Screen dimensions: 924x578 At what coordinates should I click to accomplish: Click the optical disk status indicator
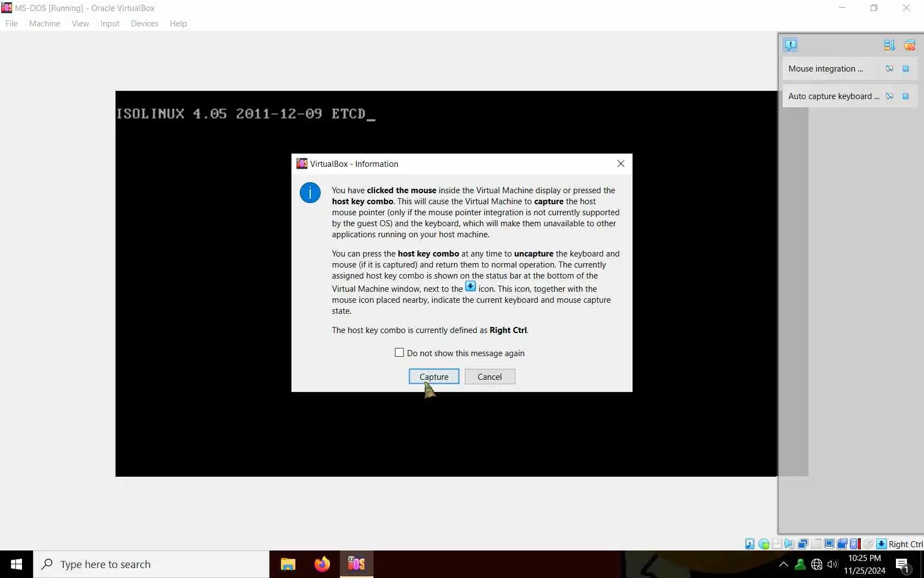click(x=764, y=544)
